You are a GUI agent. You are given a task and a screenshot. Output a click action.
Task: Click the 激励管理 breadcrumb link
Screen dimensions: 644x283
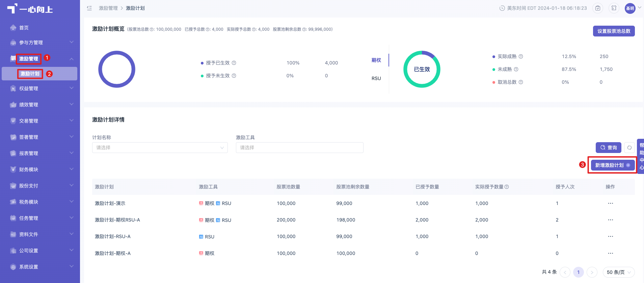click(x=108, y=8)
